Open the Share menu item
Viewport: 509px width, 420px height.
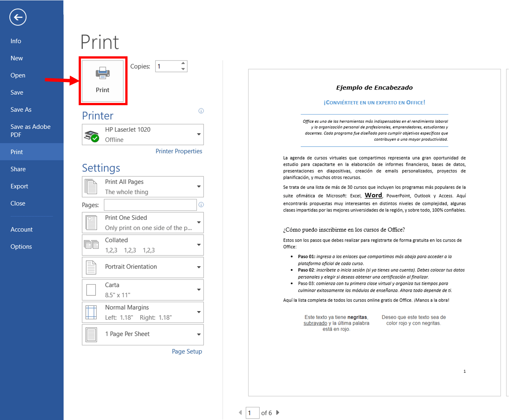tap(32, 169)
